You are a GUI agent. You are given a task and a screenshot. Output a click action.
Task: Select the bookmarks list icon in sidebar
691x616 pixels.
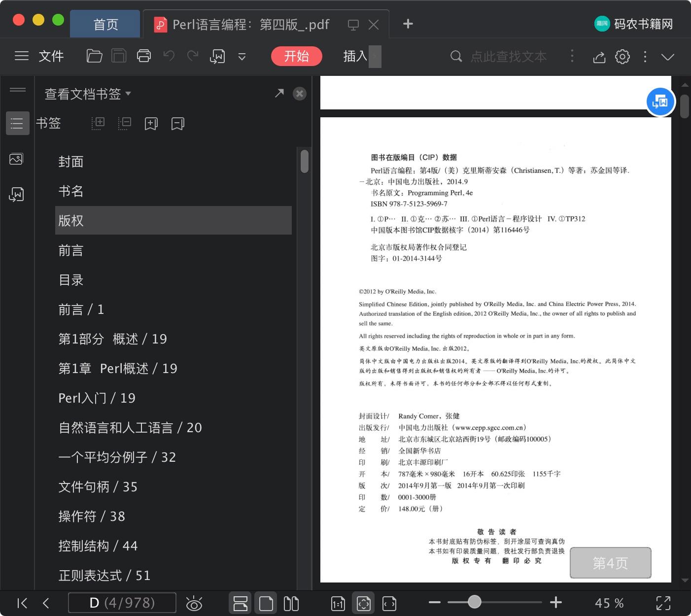pos(17,123)
